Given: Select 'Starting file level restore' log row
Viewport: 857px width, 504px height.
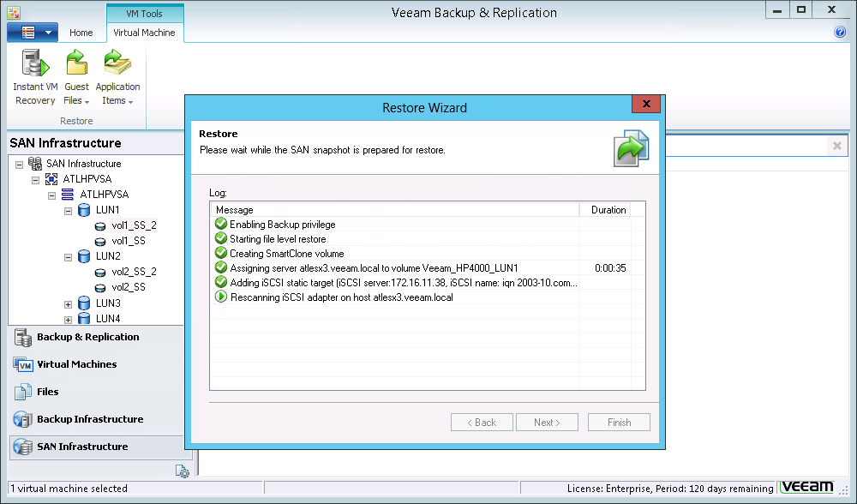Looking at the screenshot, I should [x=428, y=239].
